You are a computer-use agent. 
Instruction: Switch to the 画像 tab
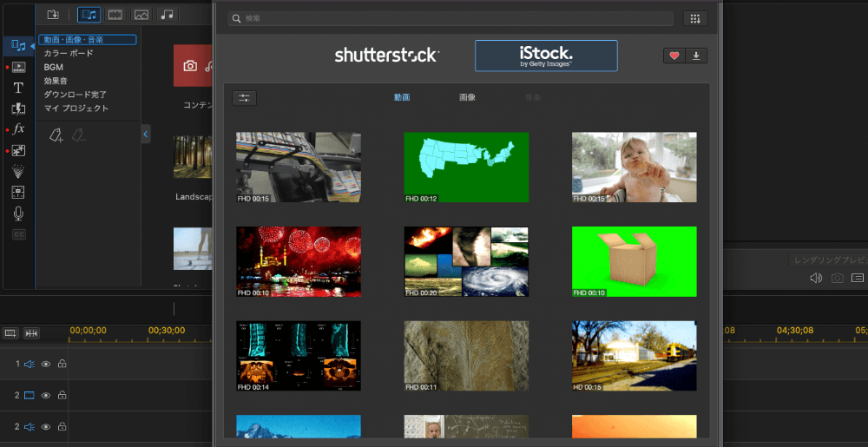tap(467, 97)
